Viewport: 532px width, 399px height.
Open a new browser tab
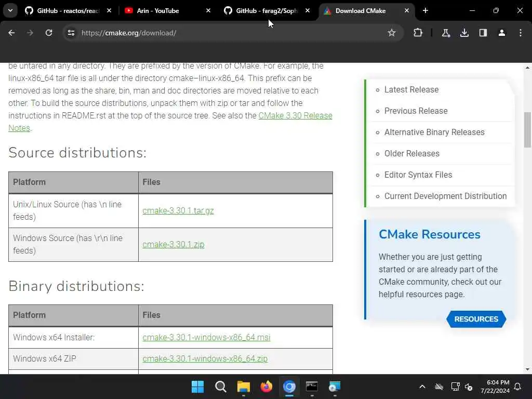425,11
